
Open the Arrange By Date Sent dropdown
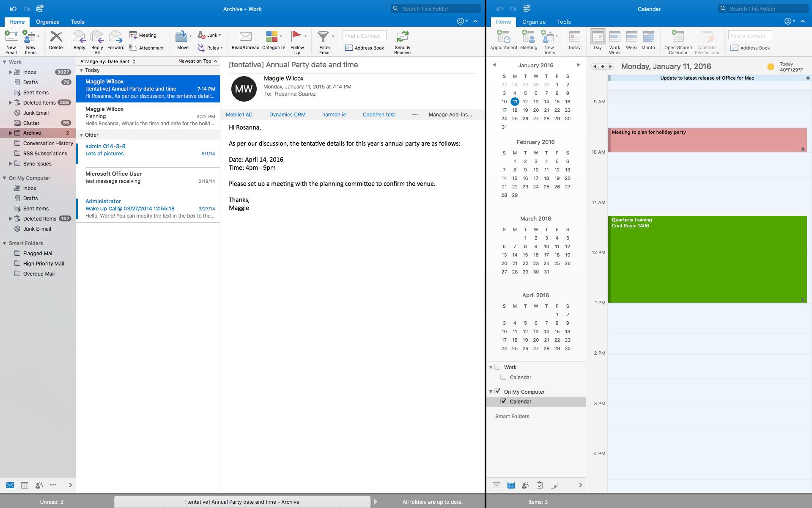point(108,61)
